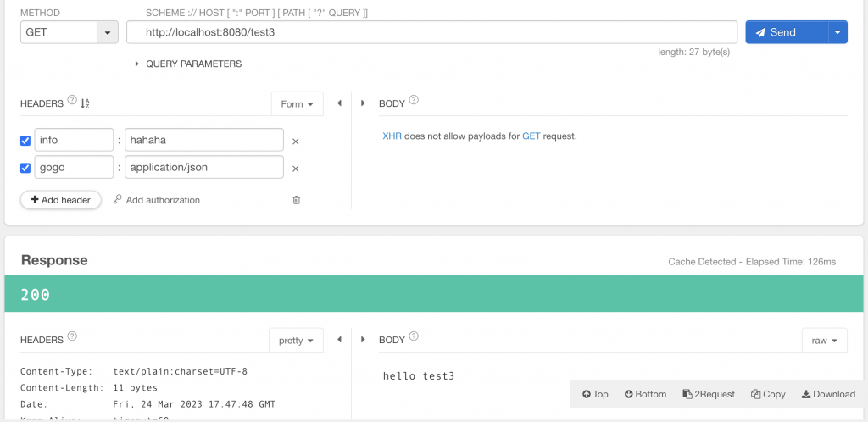Collapse the request headers panel with left arrow
This screenshot has height=422, width=868.
[339, 103]
